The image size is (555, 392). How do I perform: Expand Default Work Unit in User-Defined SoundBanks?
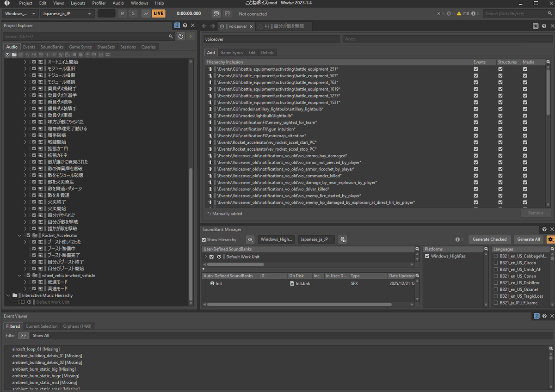click(x=206, y=257)
